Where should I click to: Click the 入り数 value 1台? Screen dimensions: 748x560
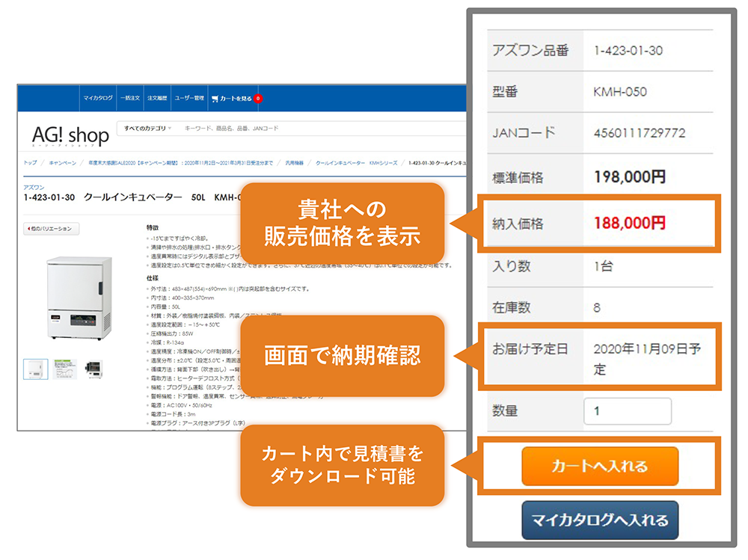click(604, 266)
